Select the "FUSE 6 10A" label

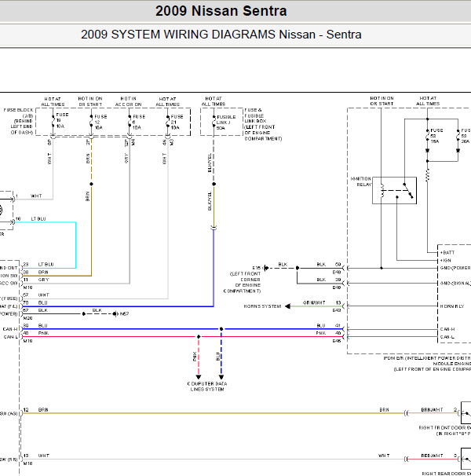pyautogui.click(x=139, y=122)
